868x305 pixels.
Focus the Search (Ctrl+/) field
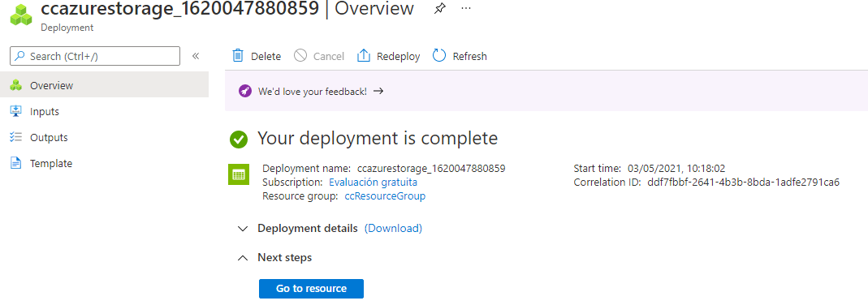pyautogui.click(x=95, y=56)
